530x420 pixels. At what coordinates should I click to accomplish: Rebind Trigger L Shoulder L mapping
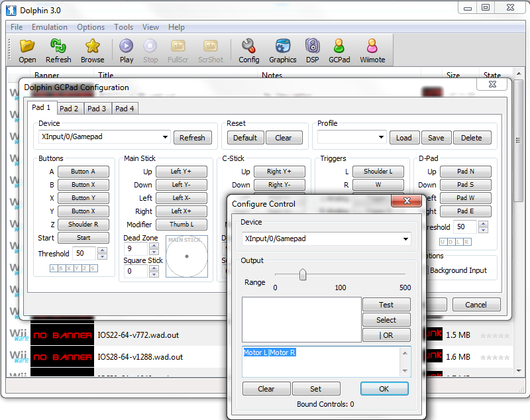[x=378, y=172]
